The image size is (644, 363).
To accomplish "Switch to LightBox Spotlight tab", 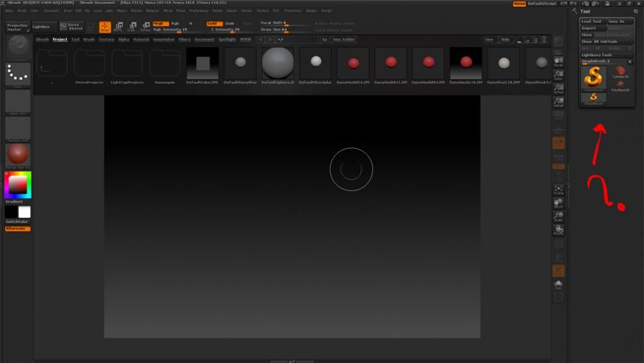I will (227, 40).
